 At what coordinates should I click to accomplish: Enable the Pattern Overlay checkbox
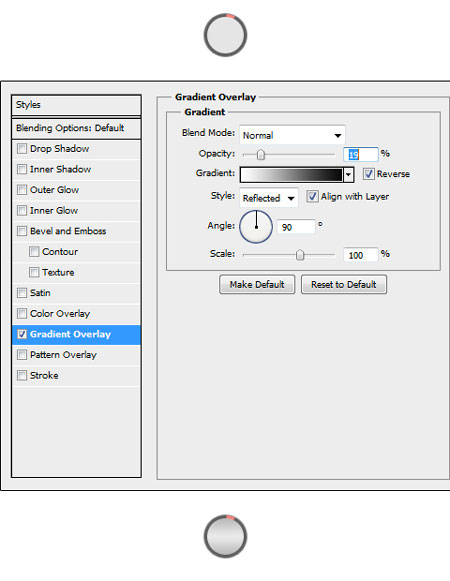pyautogui.click(x=22, y=355)
